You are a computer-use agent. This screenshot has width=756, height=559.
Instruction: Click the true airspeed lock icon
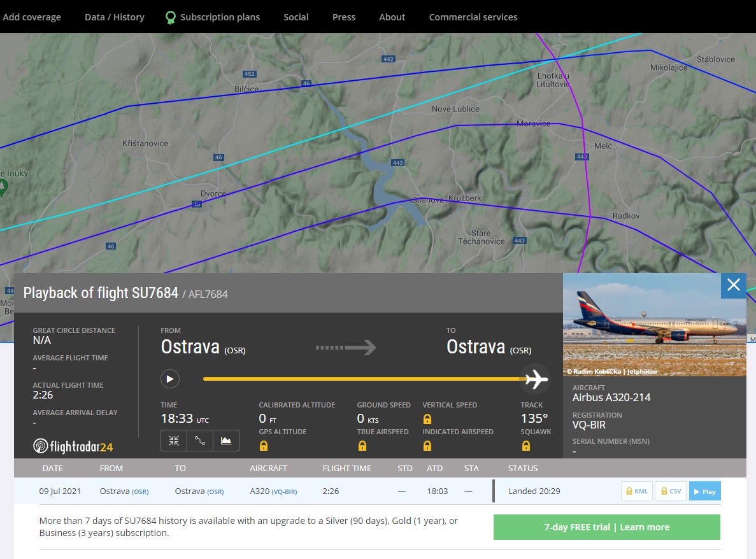click(362, 446)
